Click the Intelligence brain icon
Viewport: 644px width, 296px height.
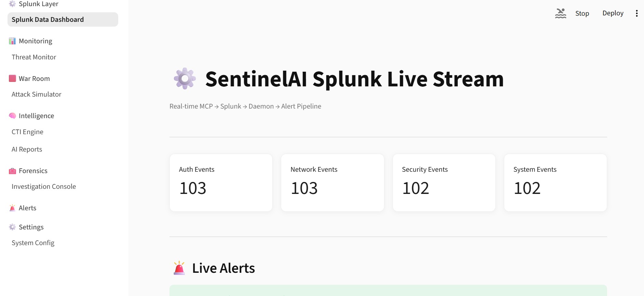pos(12,116)
